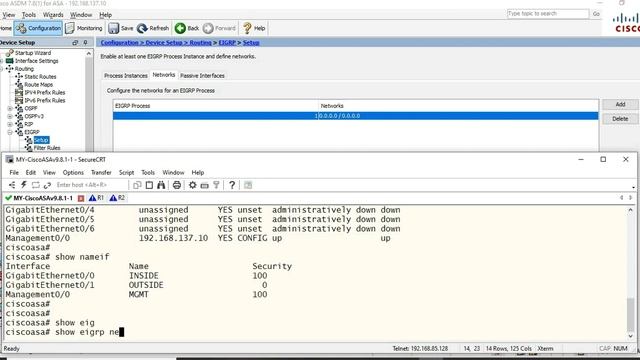Open SecureCRT Script menu

tap(127, 172)
